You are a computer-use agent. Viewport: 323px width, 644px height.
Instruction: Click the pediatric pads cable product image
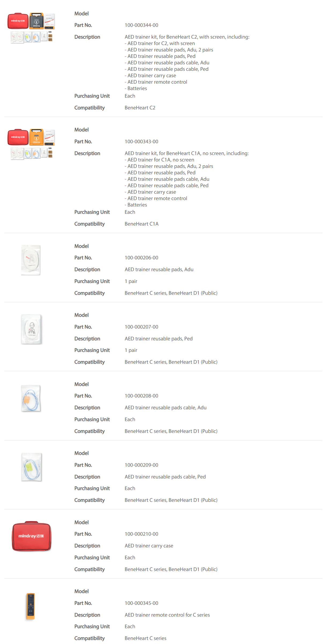(31, 467)
